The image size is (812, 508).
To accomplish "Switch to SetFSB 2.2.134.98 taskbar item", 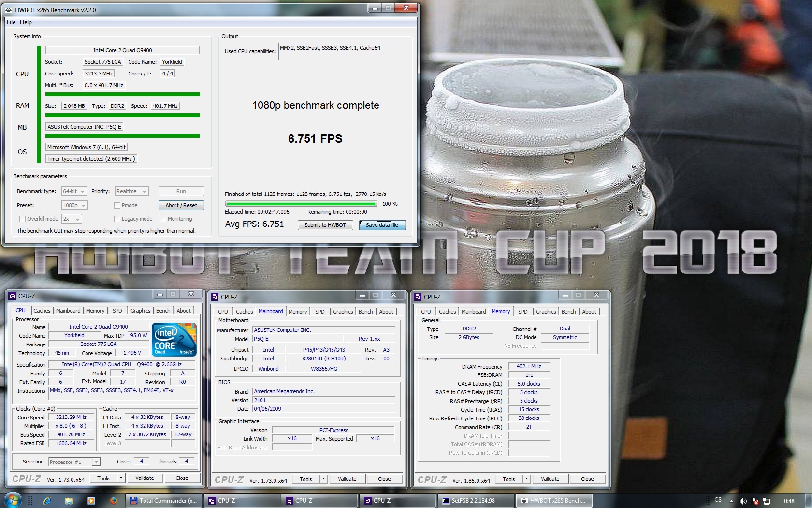I will pos(476,501).
